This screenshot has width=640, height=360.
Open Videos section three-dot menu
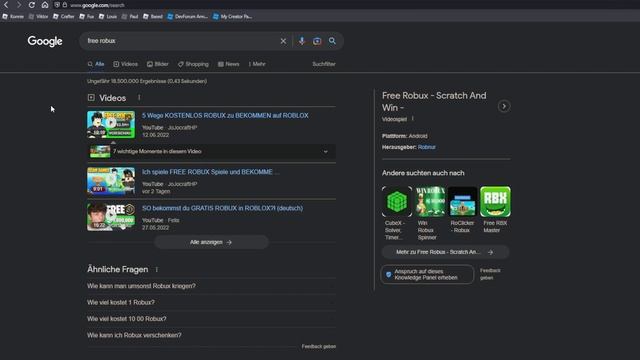point(139,98)
